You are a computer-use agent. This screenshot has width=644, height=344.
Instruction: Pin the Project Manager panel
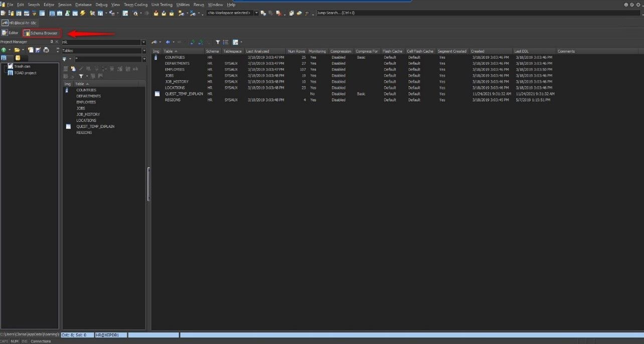51,42
